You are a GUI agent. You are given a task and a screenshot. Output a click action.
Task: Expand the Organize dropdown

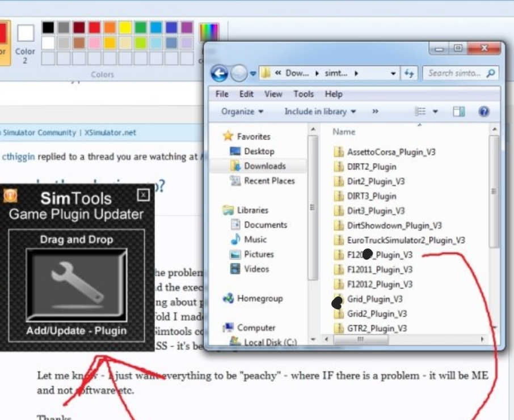[x=242, y=112]
